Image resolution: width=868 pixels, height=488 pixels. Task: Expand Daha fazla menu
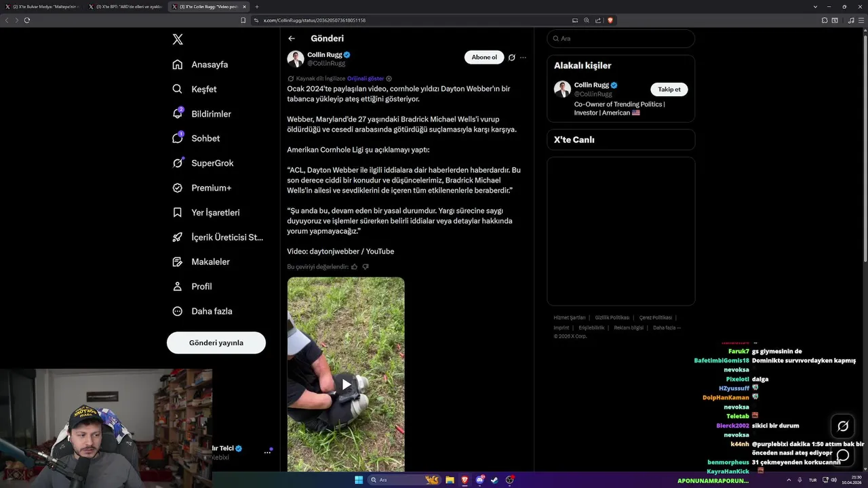(202, 311)
